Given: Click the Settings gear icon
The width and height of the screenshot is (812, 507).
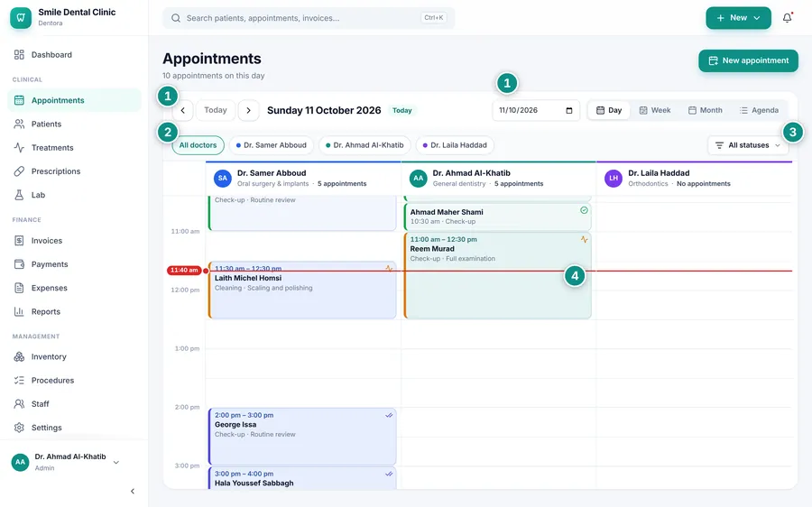Looking at the screenshot, I should pos(19,428).
